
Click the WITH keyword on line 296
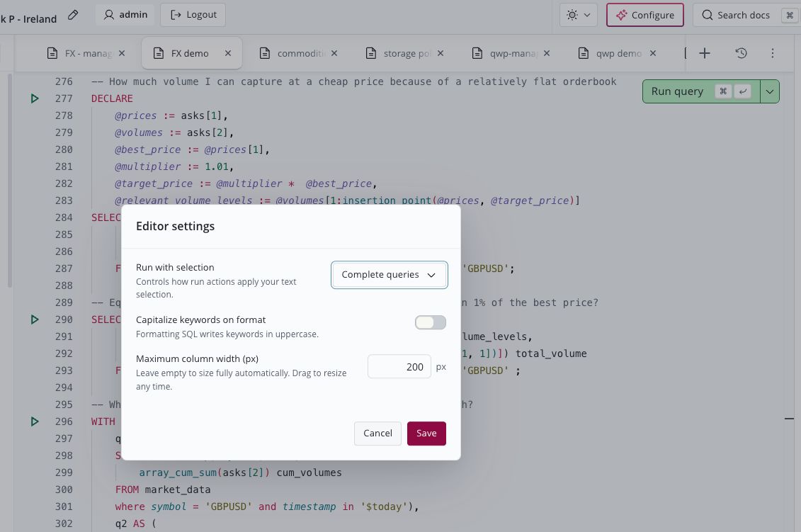103,421
